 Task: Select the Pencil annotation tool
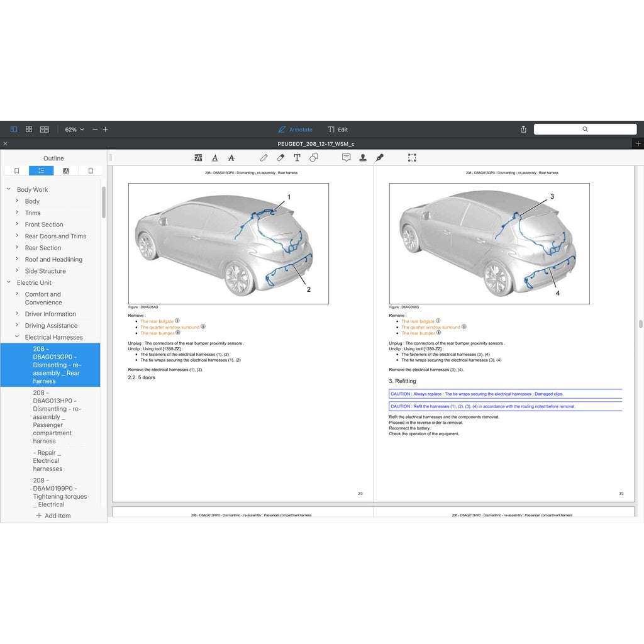(x=264, y=157)
